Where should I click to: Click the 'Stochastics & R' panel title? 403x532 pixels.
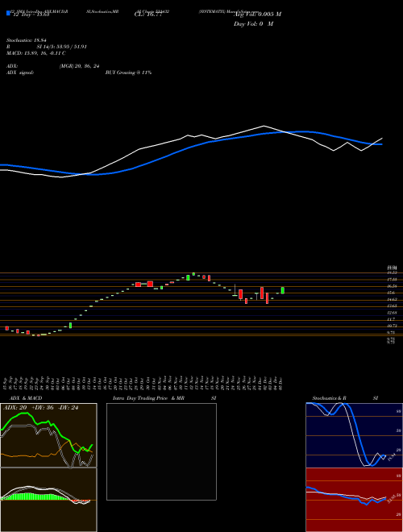pyautogui.click(x=330, y=398)
